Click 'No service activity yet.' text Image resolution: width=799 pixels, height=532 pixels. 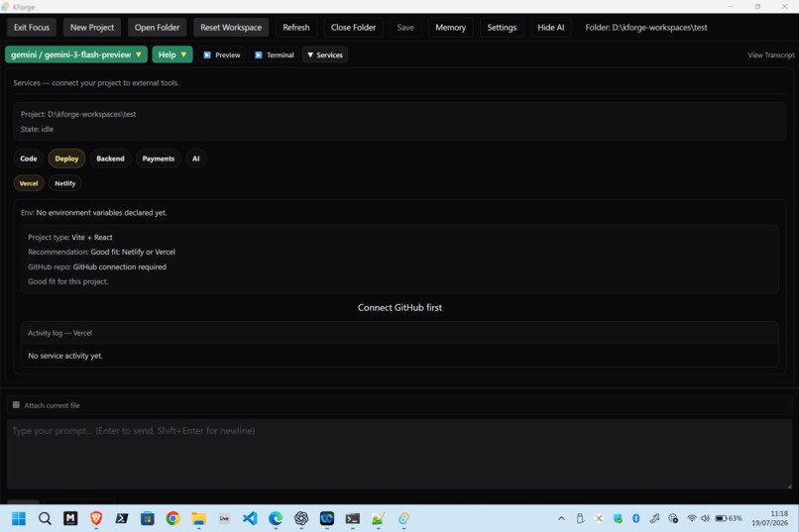pyautogui.click(x=65, y=356)
